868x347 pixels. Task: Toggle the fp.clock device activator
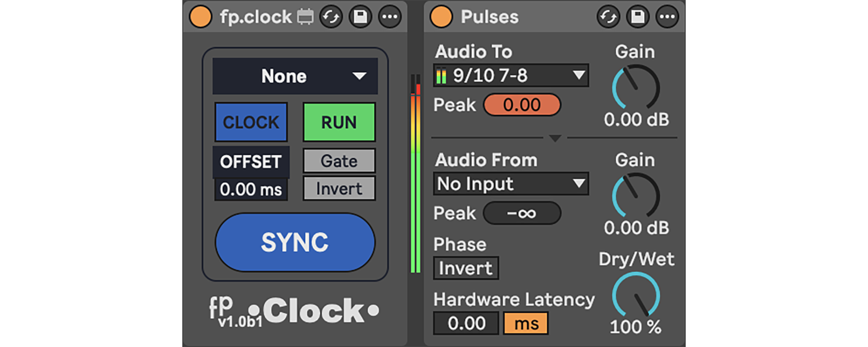pos(201,17)
